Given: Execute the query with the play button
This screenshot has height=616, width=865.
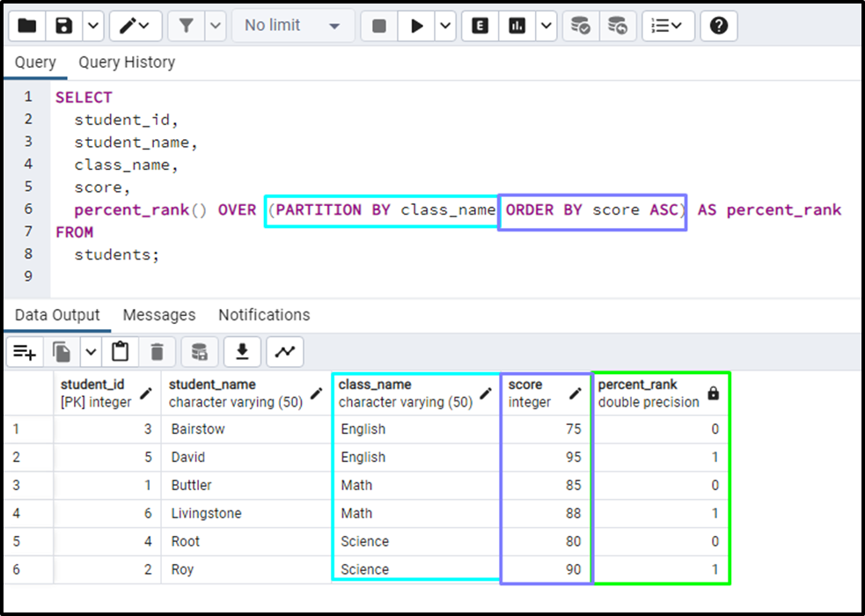Looking at the screenshot, I should tap(416, 26).
